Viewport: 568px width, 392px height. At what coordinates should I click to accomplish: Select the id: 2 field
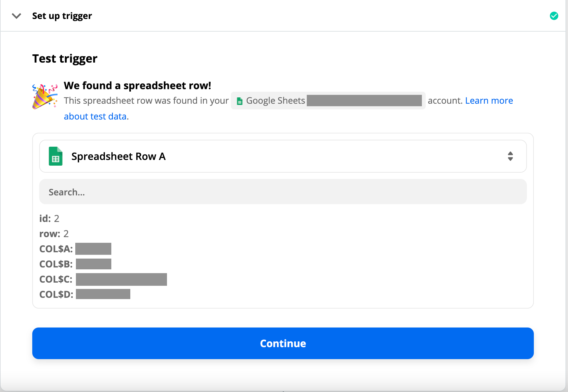click(x=49, y=218)
